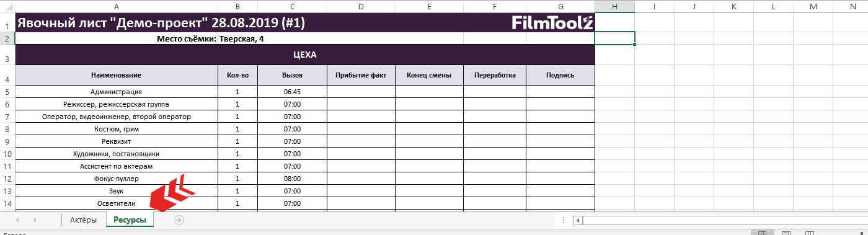This screenshot has height=235, width=868.
Task: Click the Прибытие факт header cell
Action: (x=361, y=75)
